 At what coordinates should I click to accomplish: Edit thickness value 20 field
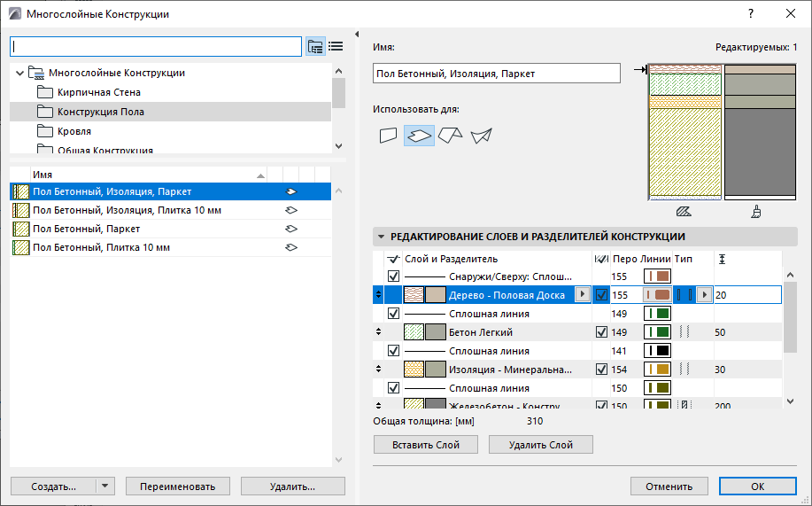point(747,295)
